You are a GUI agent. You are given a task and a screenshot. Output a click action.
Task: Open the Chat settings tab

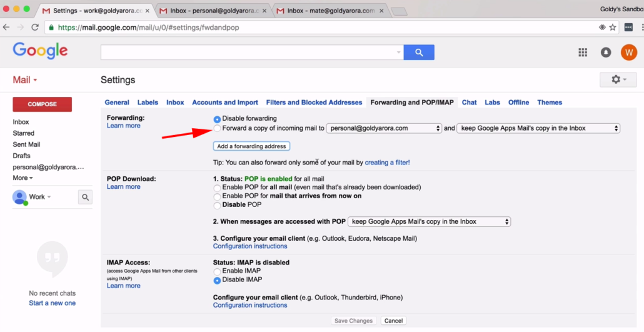[x=469, y=103]
